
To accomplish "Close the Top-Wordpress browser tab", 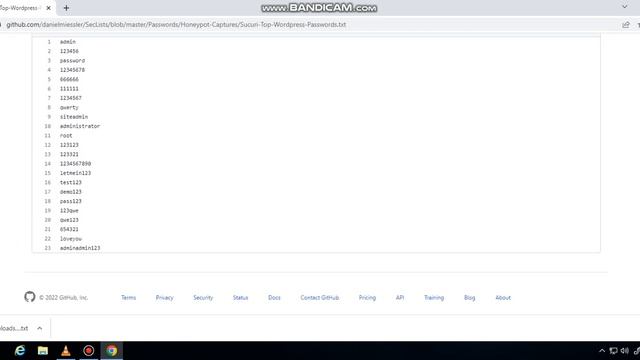I will [49, 8].
